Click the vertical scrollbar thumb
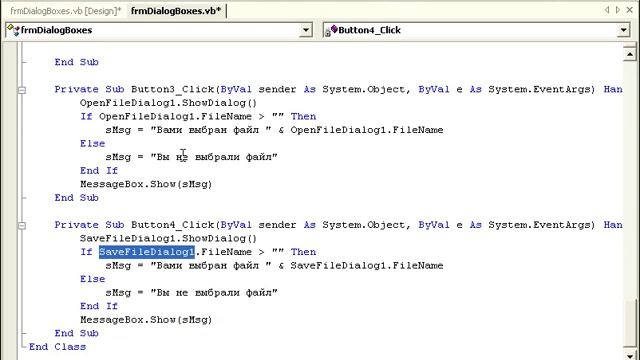The width and height of the screenshot is (640, 360). [x=630, y=324]
